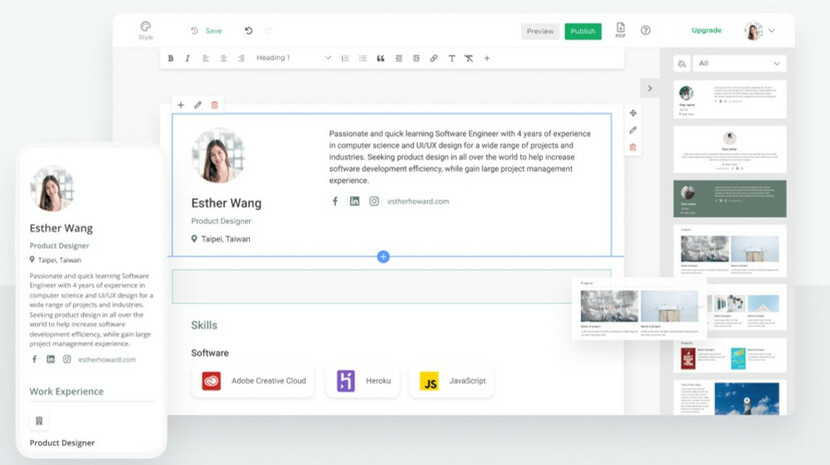Click the Upgrade link
Image resolution: width=830 pixels, height=465 pixels.
click(x=706, y=31)
